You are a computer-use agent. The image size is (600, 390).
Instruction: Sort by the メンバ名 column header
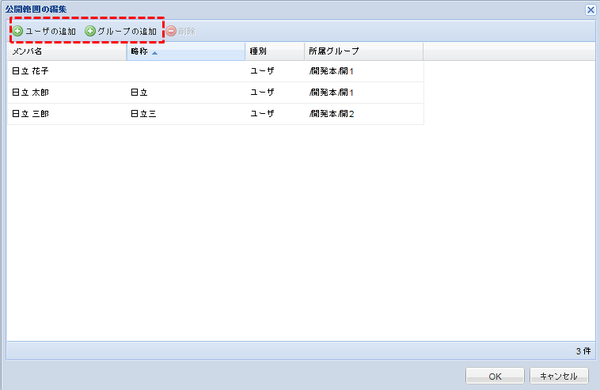click(67, 51)
